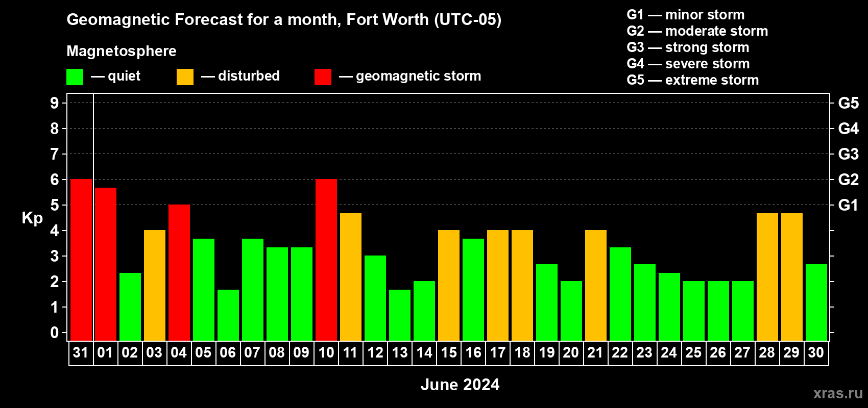Click the G5 label on right axis
The width and height of the screenshot is (868, 408).
849,103
